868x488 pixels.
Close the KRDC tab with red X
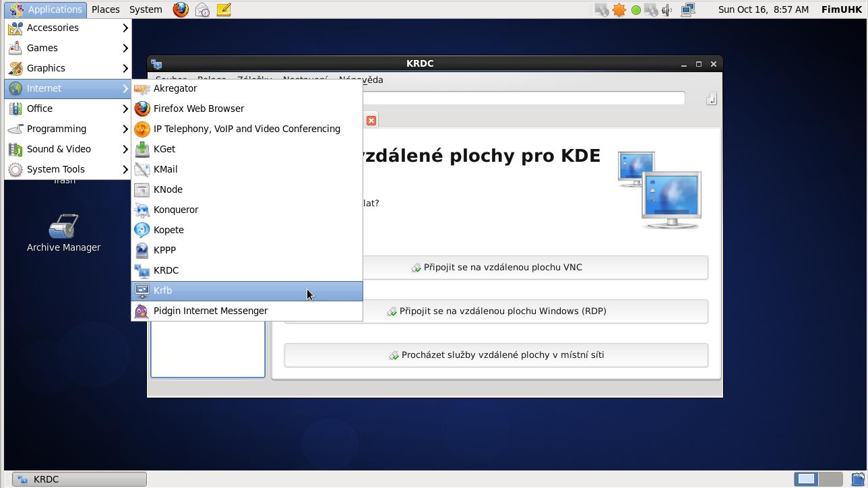pyautogui.click(x=371, y=121)
